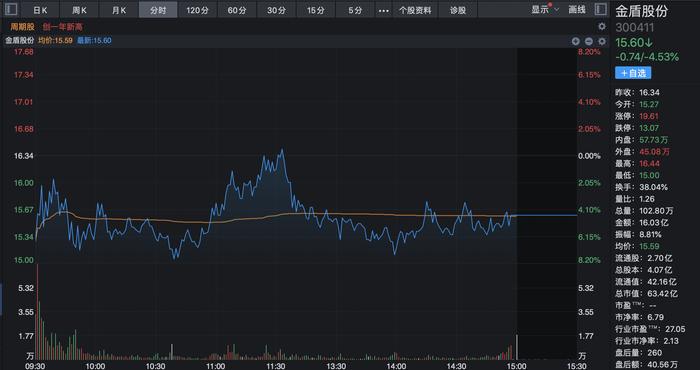
Task: Click the 17.68 price axis label
Action: click(24, 52)
